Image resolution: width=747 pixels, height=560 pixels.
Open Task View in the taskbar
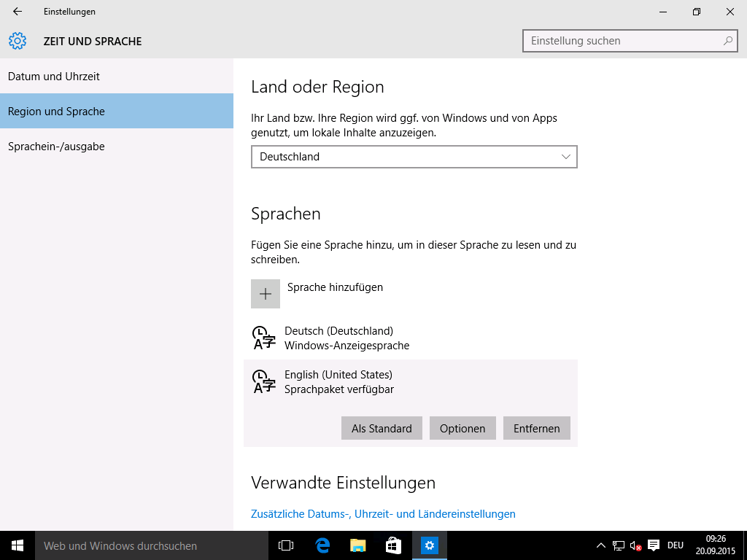tap(286, 545)
